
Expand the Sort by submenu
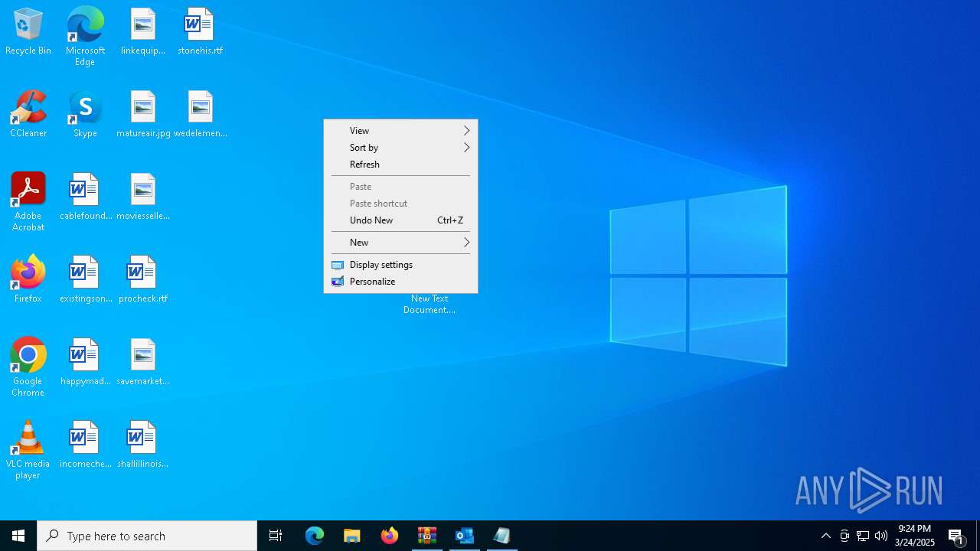[x=400, y=148]
